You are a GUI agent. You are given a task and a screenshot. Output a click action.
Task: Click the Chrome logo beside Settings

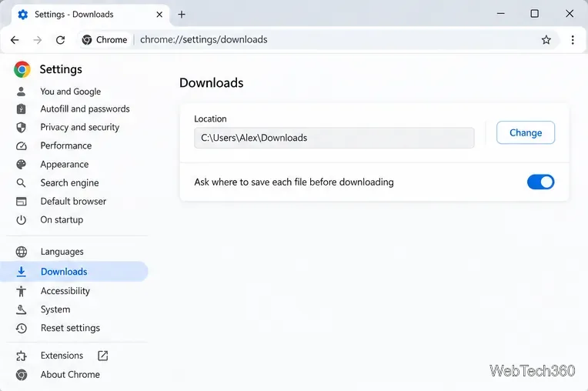pyautogui.click(x=22, y=69)
